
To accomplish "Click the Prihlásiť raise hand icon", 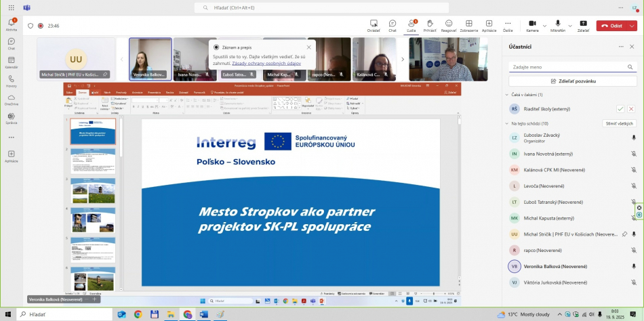I will [x=430, y=25].
